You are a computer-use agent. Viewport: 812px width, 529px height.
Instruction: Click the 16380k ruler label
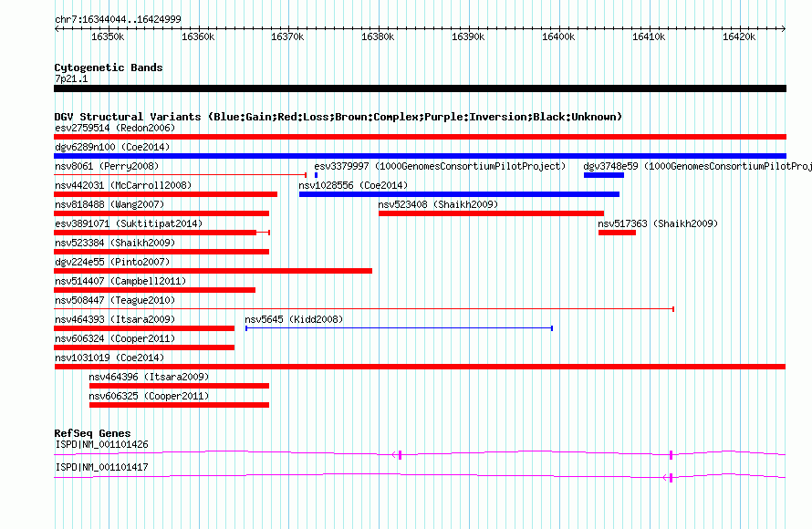[x=378, y=36]
